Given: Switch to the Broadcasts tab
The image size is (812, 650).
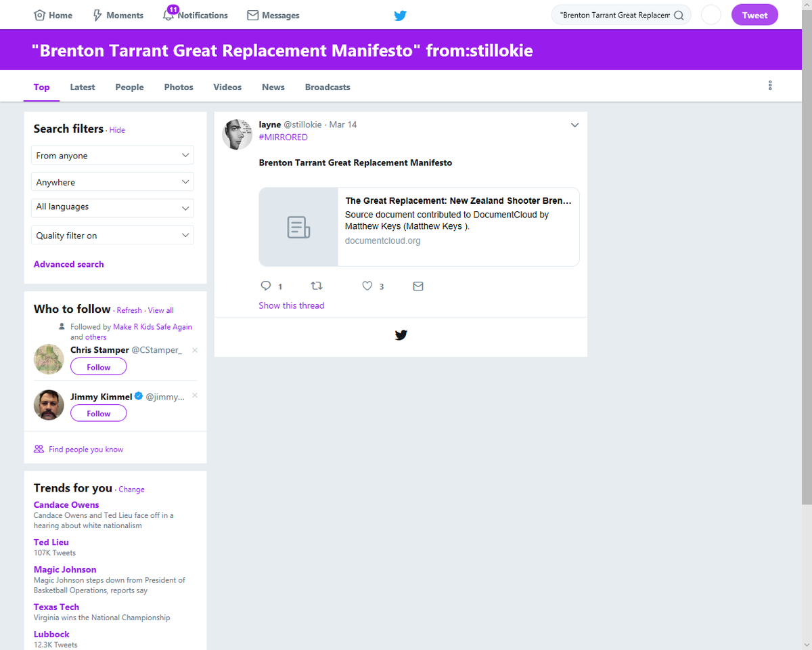Looking at the screenshot, I should 328,87.
